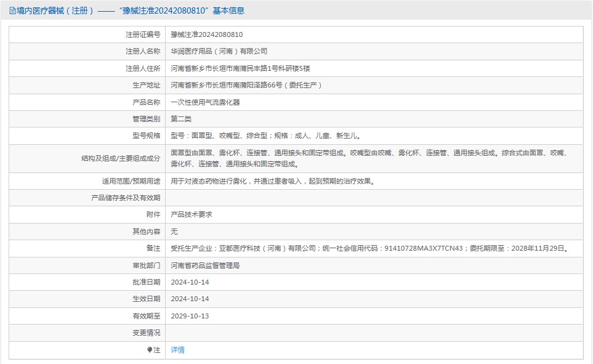Click the label 型号规格
Image resolution: width=593 pixels, height=364 pixels.
(147, 135)
